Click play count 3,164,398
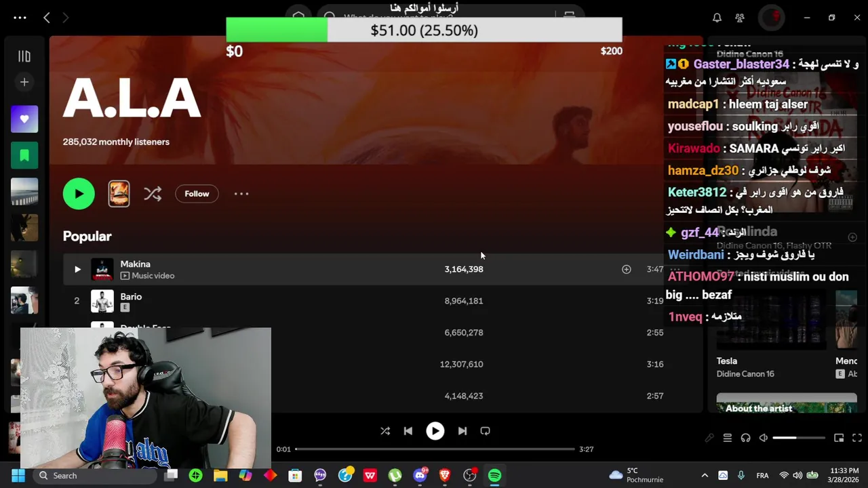This screenshot has height=488, width=868. [x=464, y=269]
